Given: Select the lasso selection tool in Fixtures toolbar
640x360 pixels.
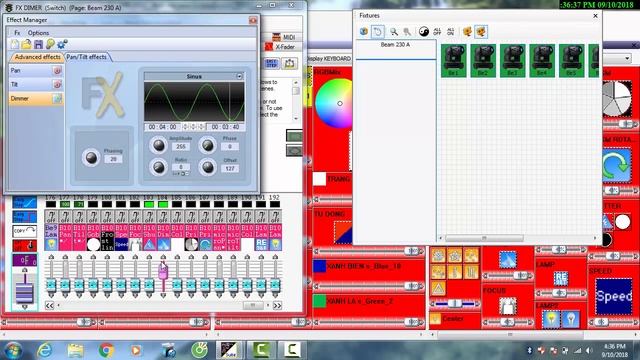Looking at the screenshot, I should 378,31.
